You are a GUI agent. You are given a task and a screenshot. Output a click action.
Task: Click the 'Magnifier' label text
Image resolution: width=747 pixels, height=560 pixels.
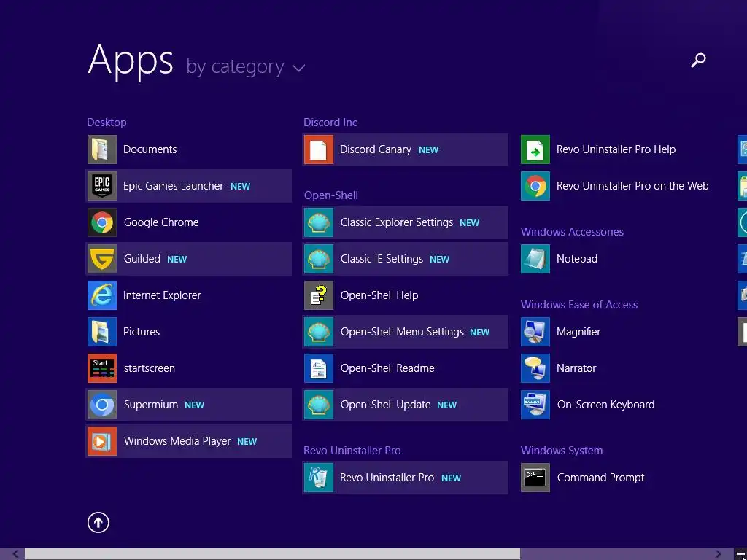click(x=578, y=332)
